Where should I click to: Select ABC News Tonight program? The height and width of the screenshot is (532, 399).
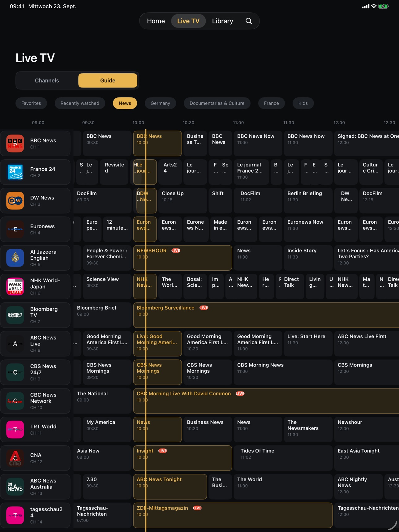pyautogui.click(x=170, y=487)
